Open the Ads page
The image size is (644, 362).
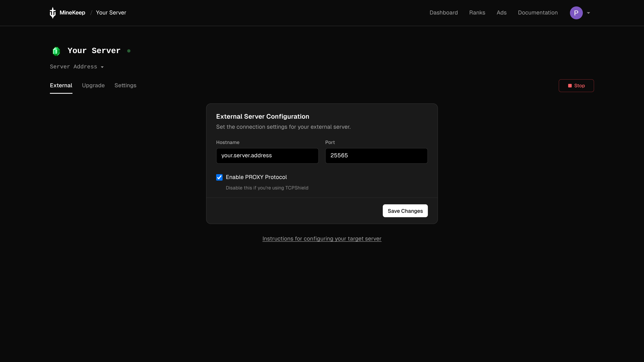tap(502, 13)
